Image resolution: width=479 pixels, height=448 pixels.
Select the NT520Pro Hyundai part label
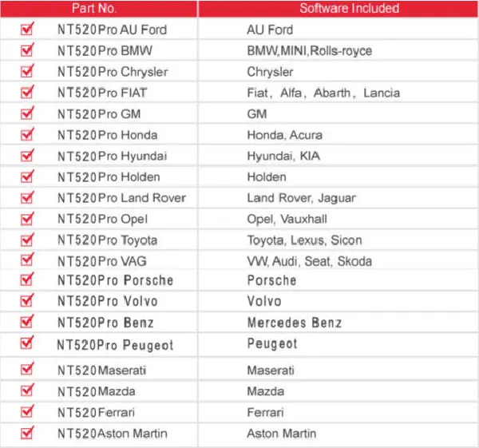(x=113, y=157)
